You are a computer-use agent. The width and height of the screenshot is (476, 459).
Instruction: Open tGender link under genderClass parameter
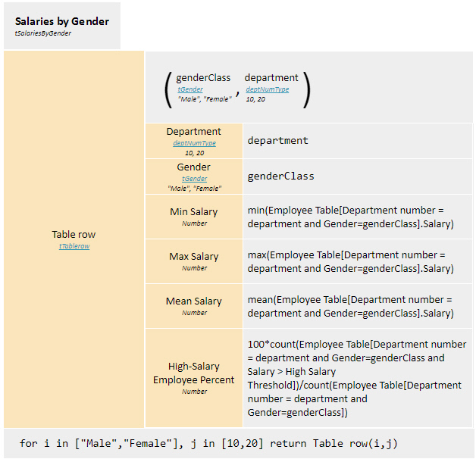[x=189, y=89]
